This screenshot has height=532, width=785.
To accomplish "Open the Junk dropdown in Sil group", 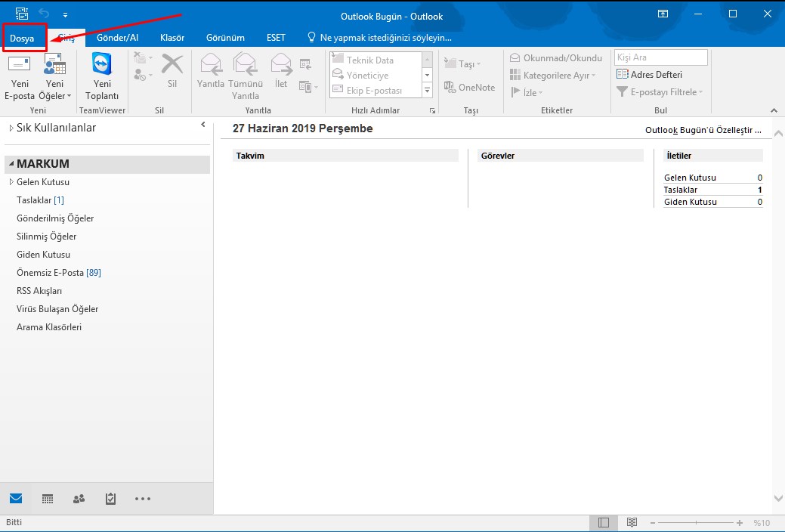I will tap(144, 75).
